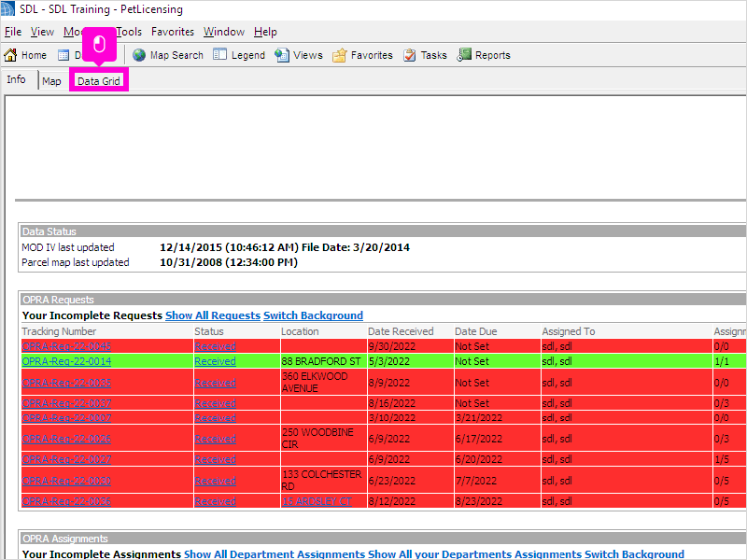This screenshot has height=560, width=747.
Task: Open the Window menu
Action: point(224,32)
